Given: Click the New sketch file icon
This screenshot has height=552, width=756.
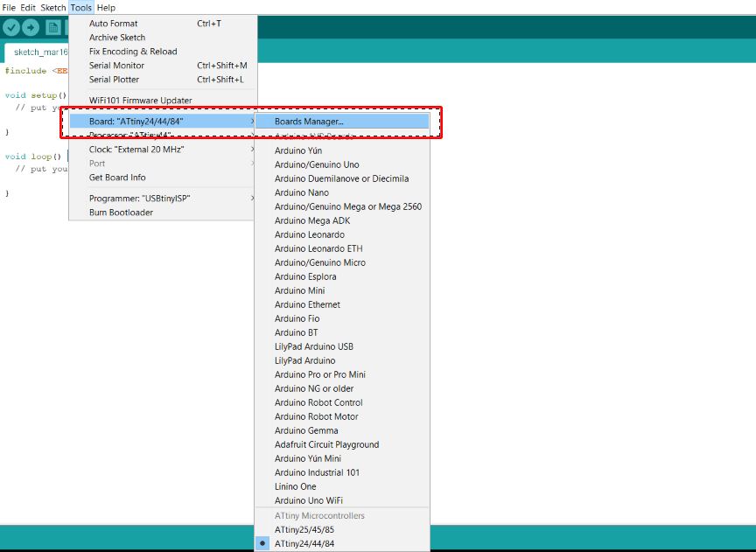Looking at the screenshot, I should (53, 27).
